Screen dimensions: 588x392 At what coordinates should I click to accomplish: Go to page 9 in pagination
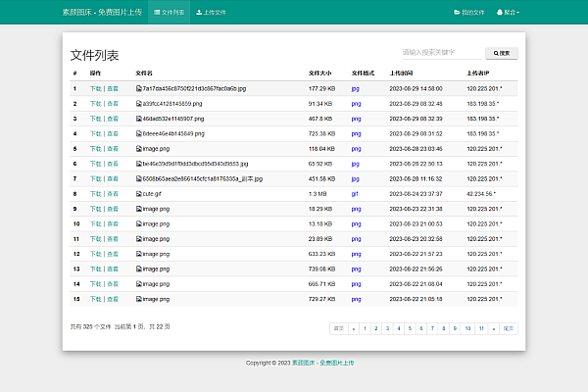[455, 328]
